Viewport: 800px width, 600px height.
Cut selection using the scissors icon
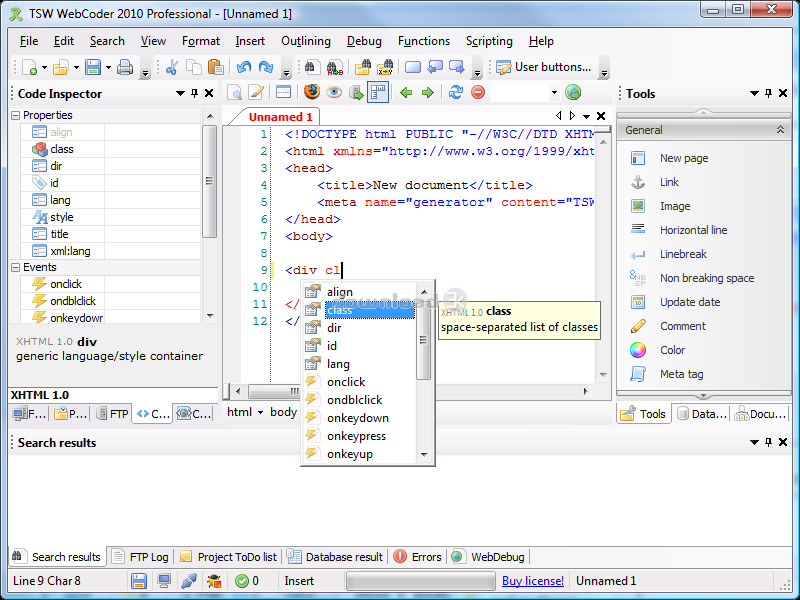click(171, 67)
